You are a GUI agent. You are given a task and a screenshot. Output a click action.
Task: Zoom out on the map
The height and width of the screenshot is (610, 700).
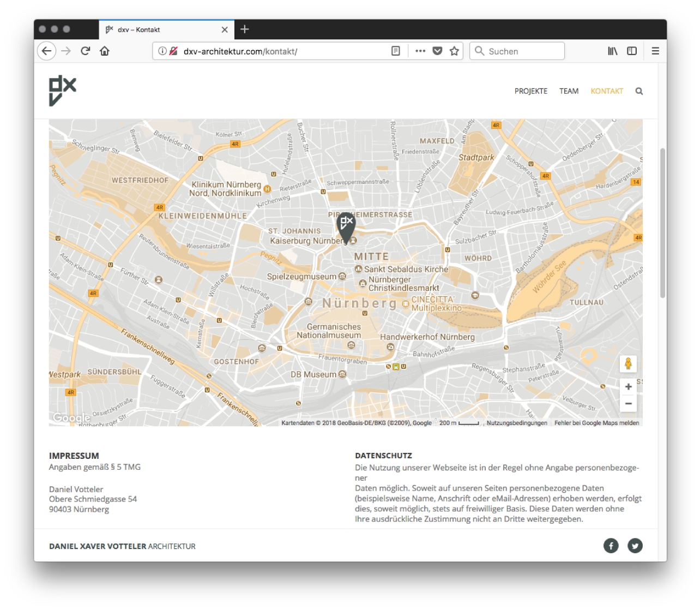tap(628, 403)
